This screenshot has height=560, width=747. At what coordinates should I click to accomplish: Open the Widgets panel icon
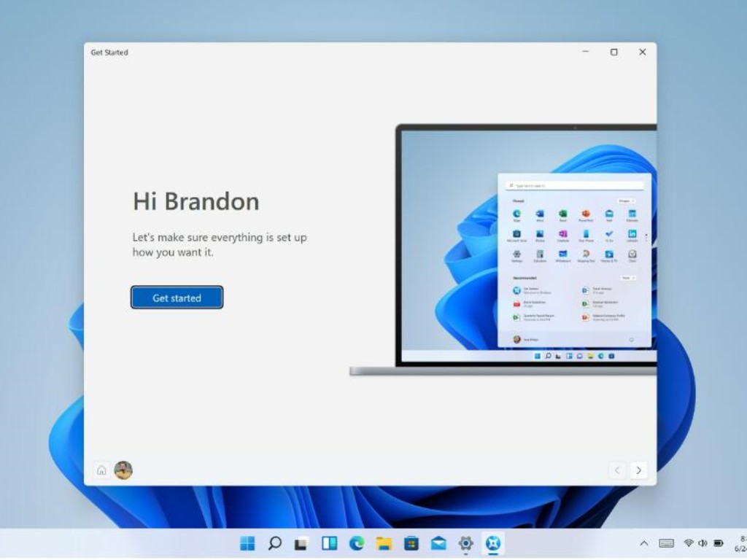pyautogui.click(x=329, y=543)
